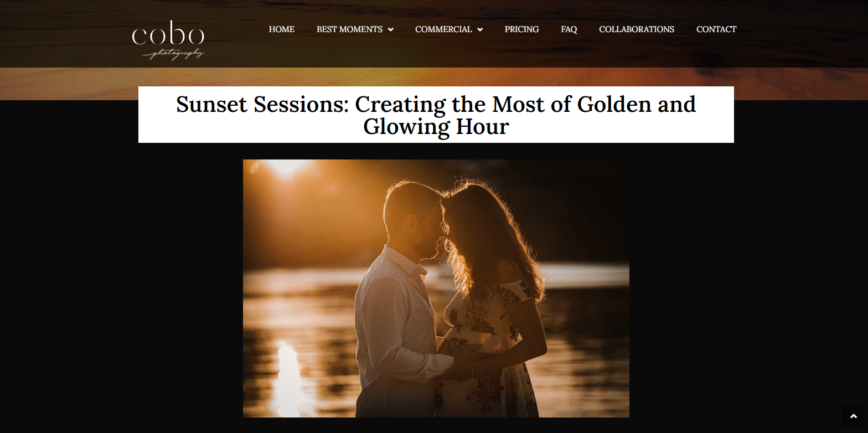Click the couple at sunset photo

click(x=436, y=288)
